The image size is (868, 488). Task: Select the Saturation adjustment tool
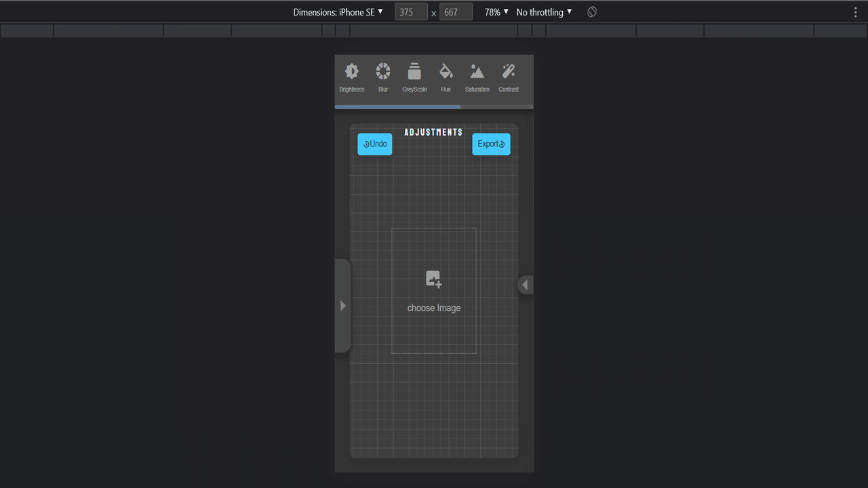pyautogui.click(x=477, y=76)
